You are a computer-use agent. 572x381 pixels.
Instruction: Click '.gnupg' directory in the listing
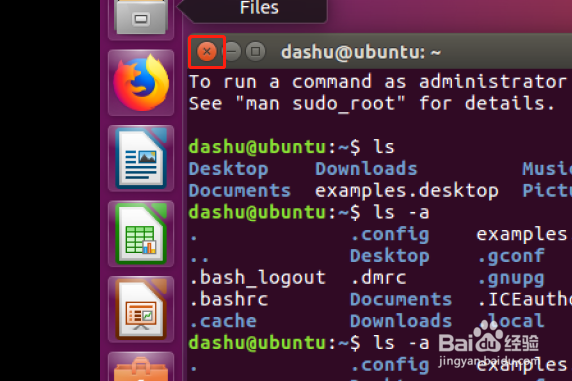click(x=511, y=279)
